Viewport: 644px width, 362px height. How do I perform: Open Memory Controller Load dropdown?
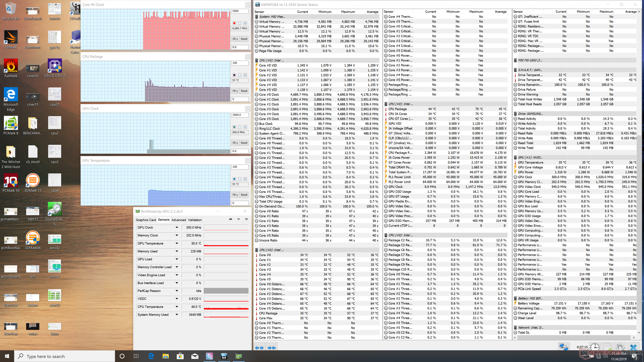click(x=177, y=267)
